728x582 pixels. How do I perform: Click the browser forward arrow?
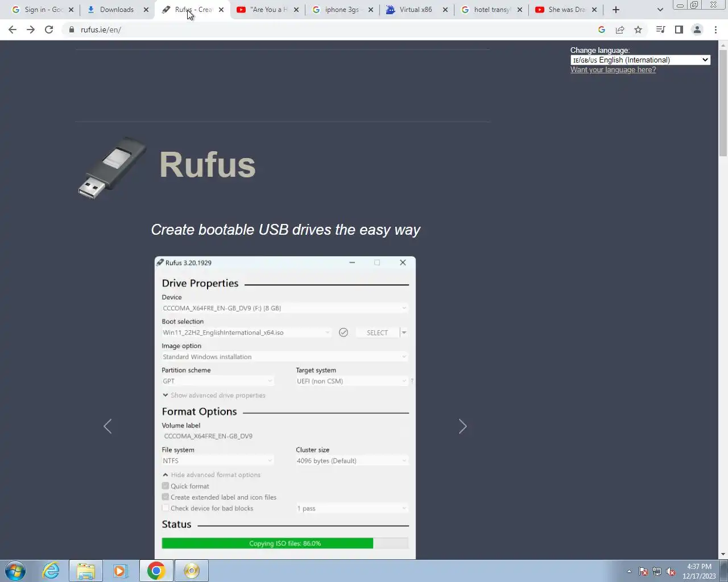tap(31, 30)
